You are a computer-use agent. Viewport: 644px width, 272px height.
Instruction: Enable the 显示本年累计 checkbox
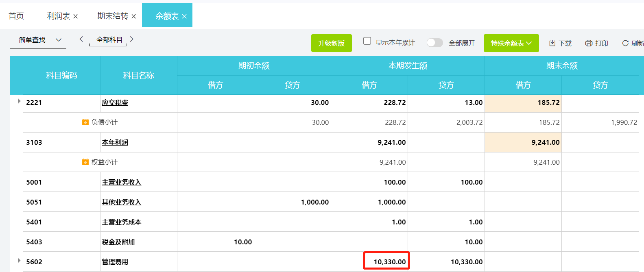pos(367,41)
